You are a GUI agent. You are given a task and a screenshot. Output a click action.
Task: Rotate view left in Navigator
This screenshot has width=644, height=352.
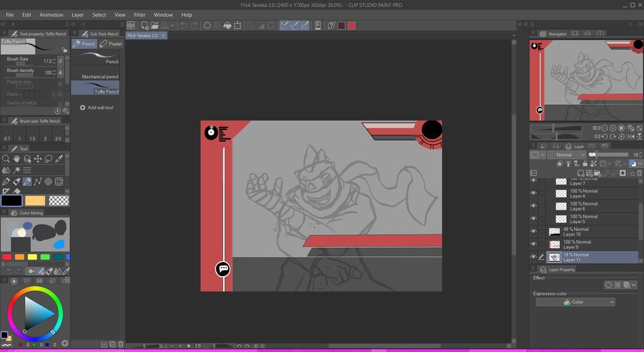(605, 136)
